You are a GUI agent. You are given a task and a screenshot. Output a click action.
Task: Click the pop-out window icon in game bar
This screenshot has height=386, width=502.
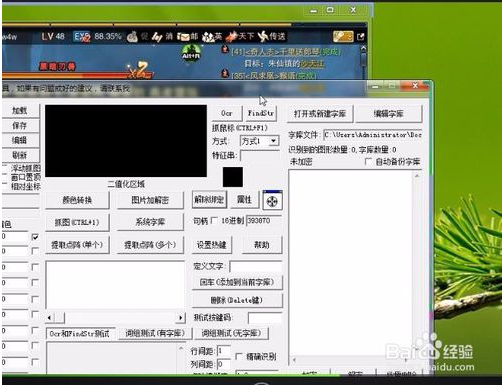pos(360,37)
